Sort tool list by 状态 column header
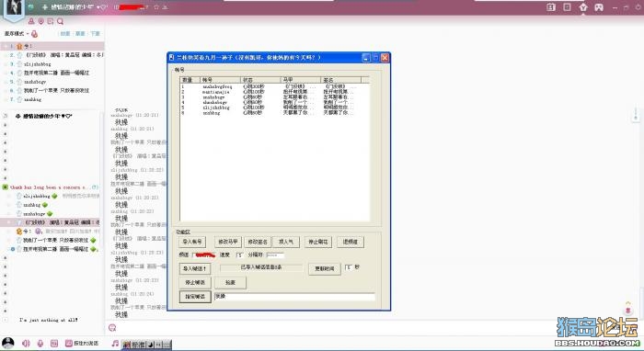The height and width of the screenshot is (351, 644). [x=260, y=80]
